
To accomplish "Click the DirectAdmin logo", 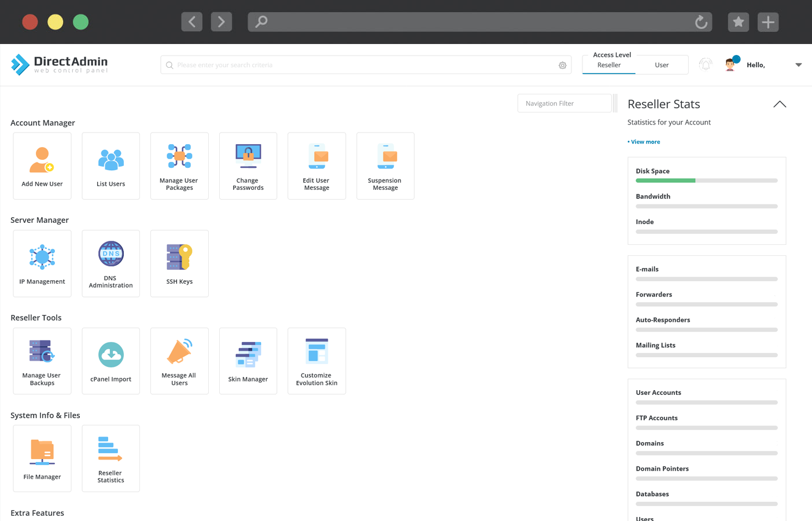I will (60, 64).
